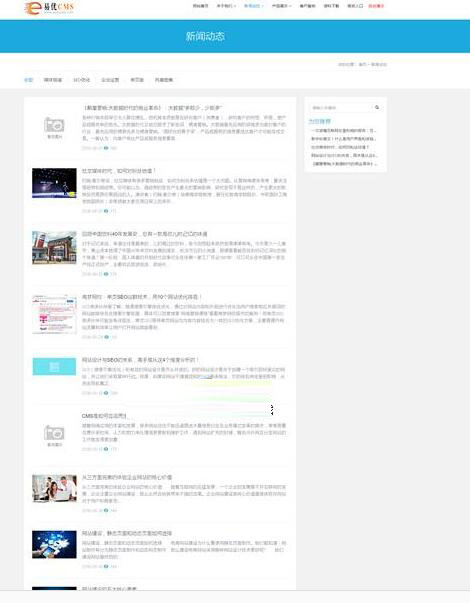The image size is (470, 603).
Task: Click the 首页 breadcrumb link
Action: tap(362, 65)
